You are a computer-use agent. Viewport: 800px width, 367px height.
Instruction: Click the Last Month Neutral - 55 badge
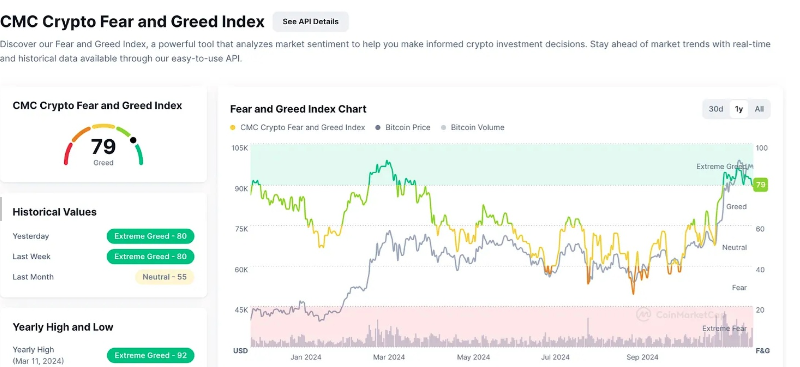pos(164,277)
